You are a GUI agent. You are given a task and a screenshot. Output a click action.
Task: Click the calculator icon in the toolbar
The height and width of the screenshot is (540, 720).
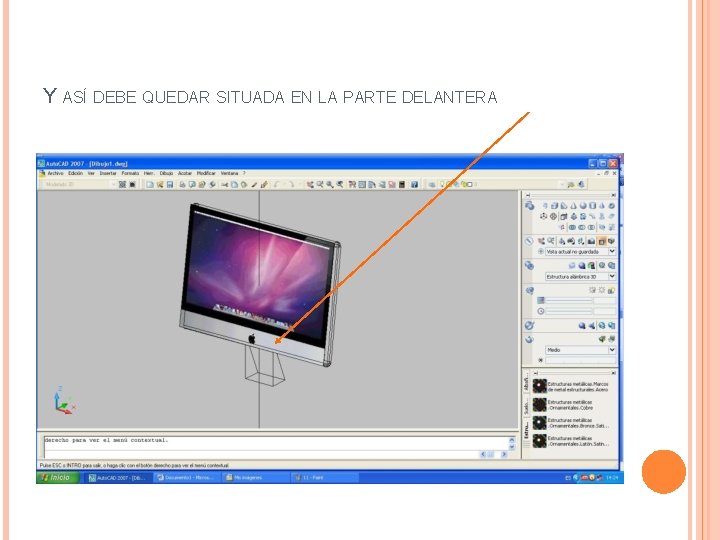point(402,185)
